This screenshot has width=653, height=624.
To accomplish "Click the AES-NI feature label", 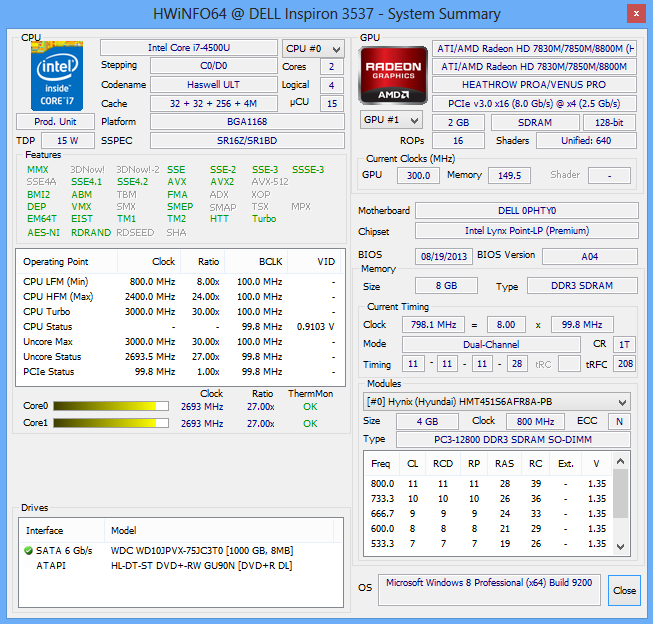I will pyautogui.click(x=43, y=232).
